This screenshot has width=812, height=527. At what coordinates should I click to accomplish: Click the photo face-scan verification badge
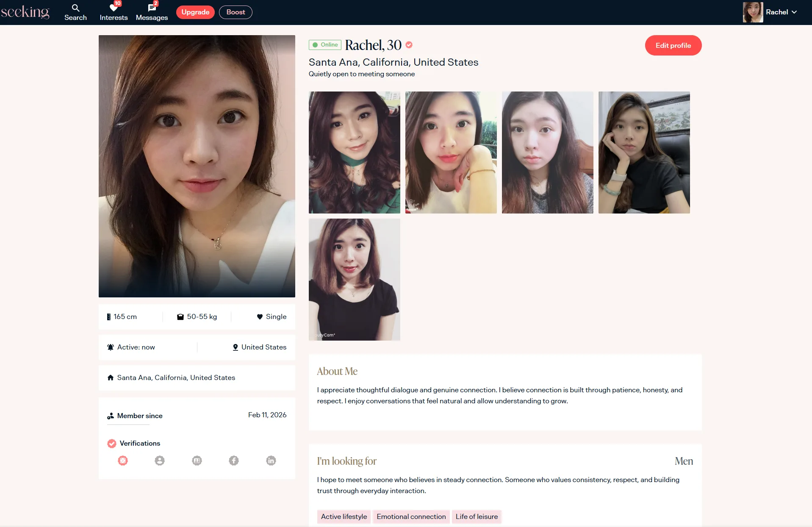(x=123, y=460)
